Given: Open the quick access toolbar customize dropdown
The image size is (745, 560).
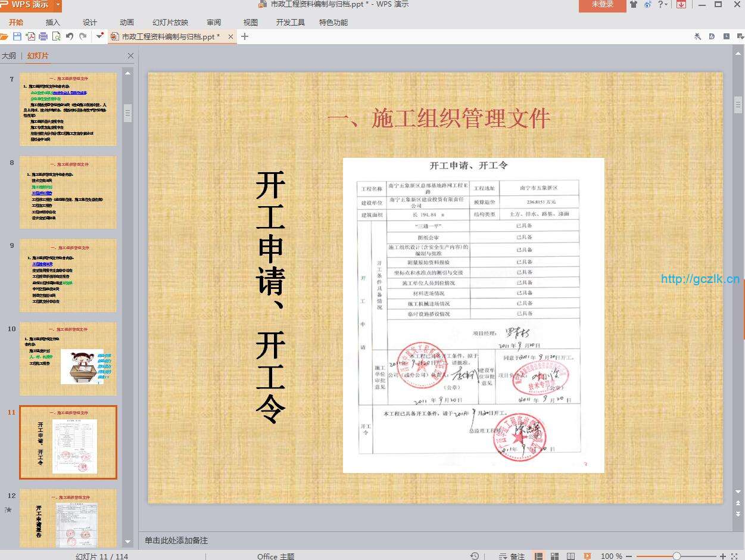Looking at the screenshot, I should [x=99, y=36].
